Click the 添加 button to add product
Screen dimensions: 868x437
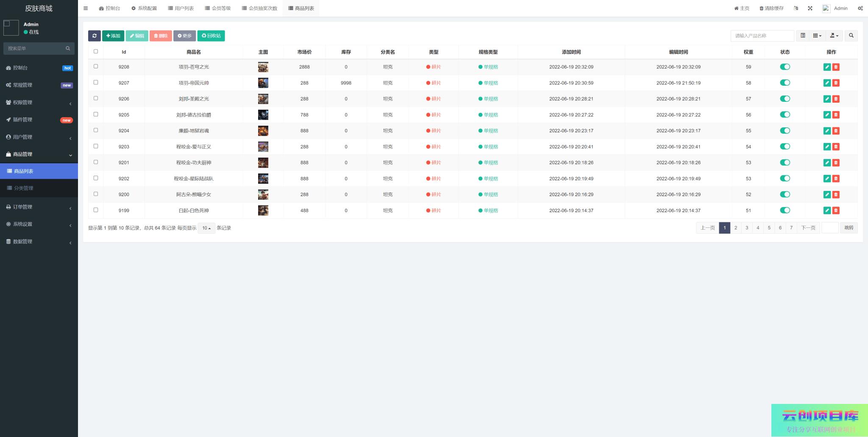[x=113, y=36]
